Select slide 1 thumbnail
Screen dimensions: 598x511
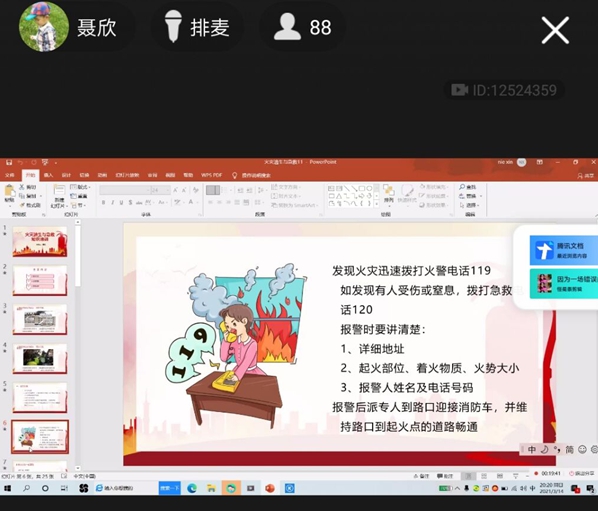(40, 241)
